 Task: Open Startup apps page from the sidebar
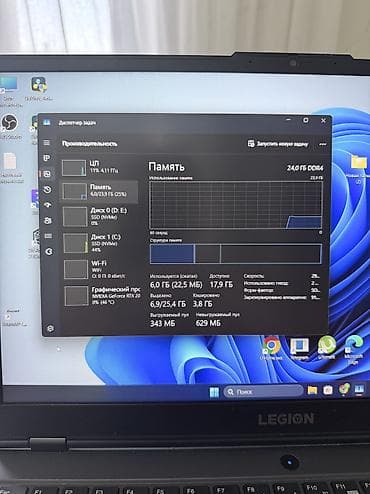coord(48,205)
